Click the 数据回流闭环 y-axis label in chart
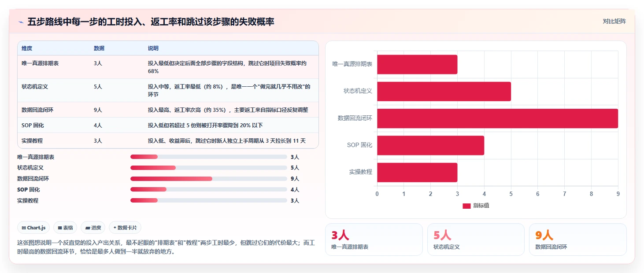This screenshot has width=644, height=273. tap(355, 118)
